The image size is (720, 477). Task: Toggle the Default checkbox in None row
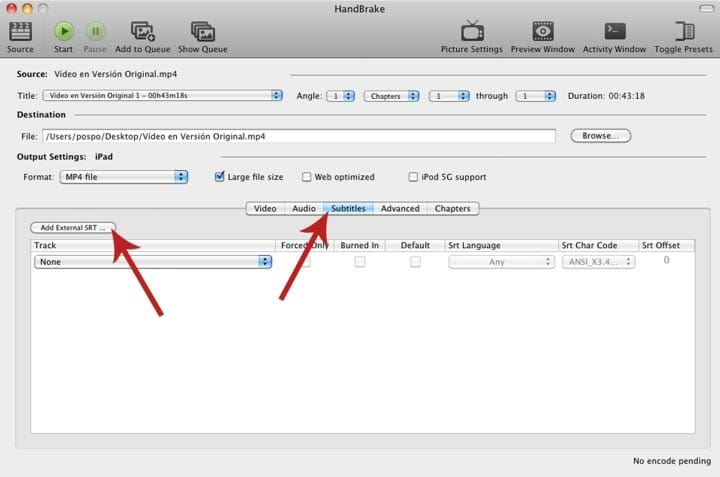(x=415, y=262)
